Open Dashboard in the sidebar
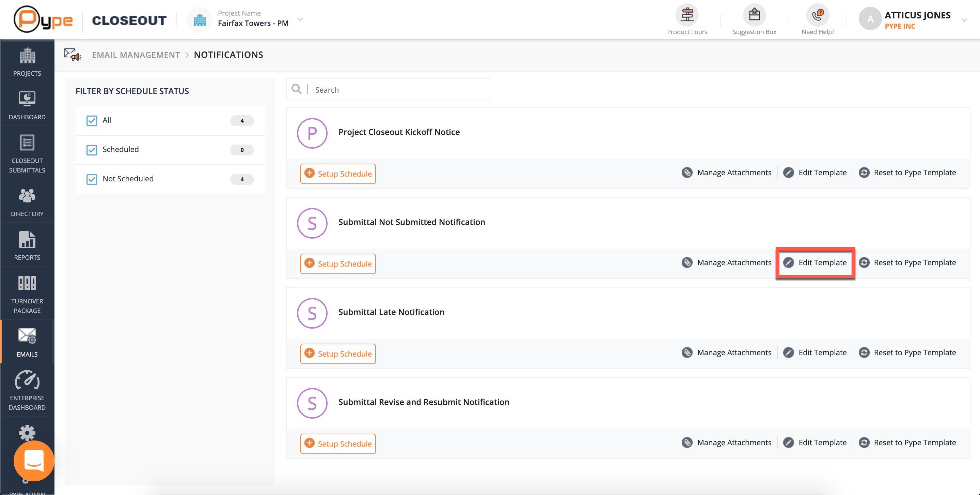 (x=27, y=105)
